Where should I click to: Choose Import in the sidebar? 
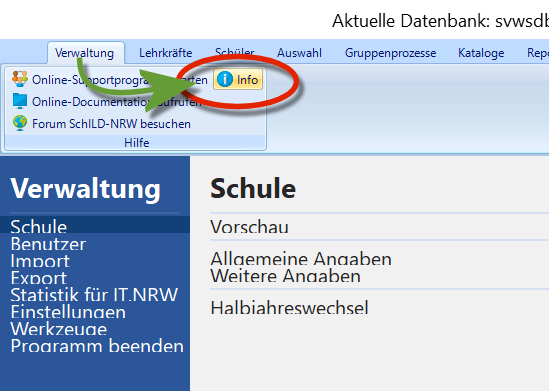coord(40,261)
